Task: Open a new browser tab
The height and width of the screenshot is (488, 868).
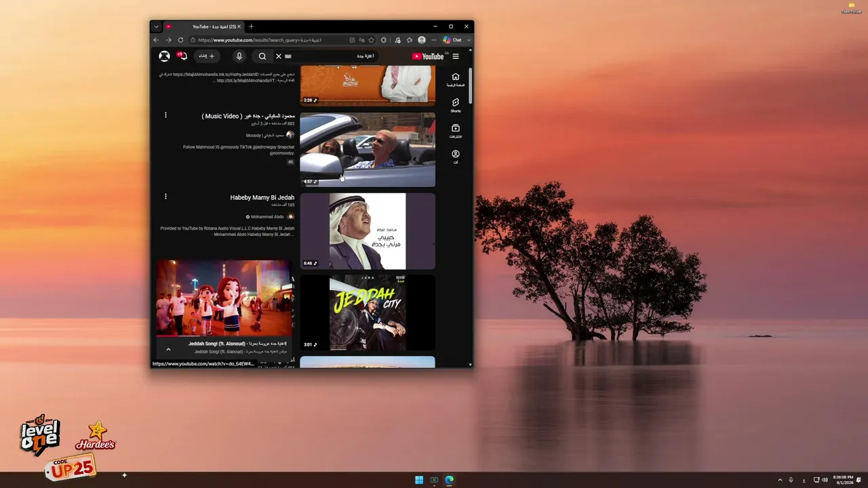Action: pos(251,26)
